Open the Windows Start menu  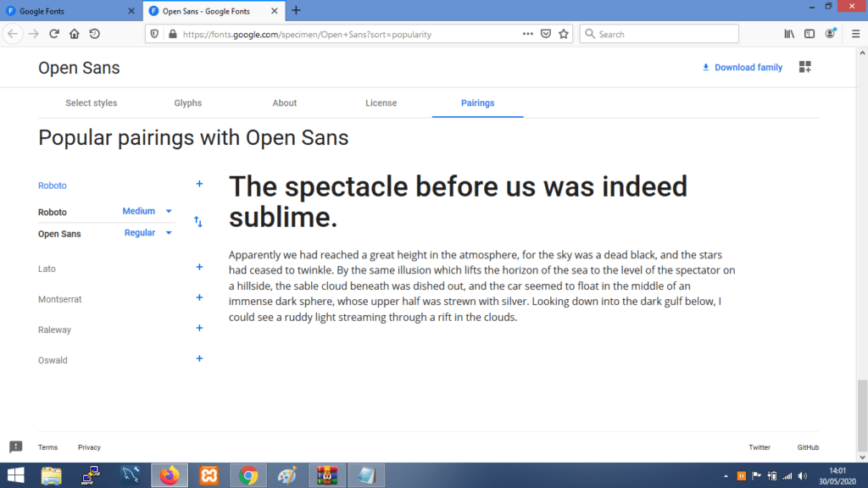click(x=15, y=475)
